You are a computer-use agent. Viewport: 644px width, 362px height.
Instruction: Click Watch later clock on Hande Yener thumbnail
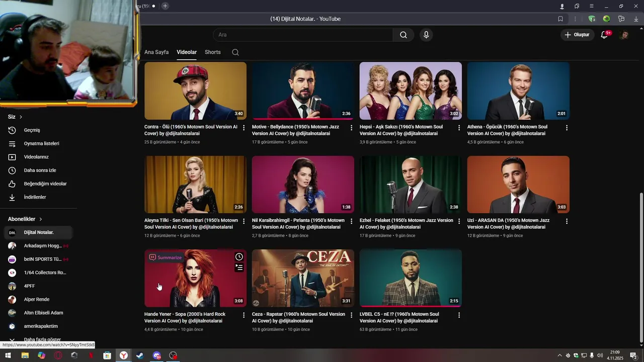(239, 257)
